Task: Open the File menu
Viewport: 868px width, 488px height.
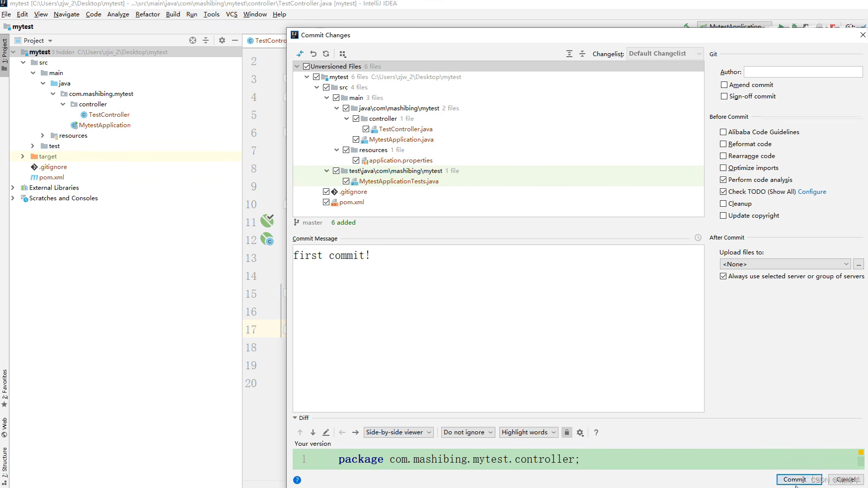Action: click(x=6, y=14)
